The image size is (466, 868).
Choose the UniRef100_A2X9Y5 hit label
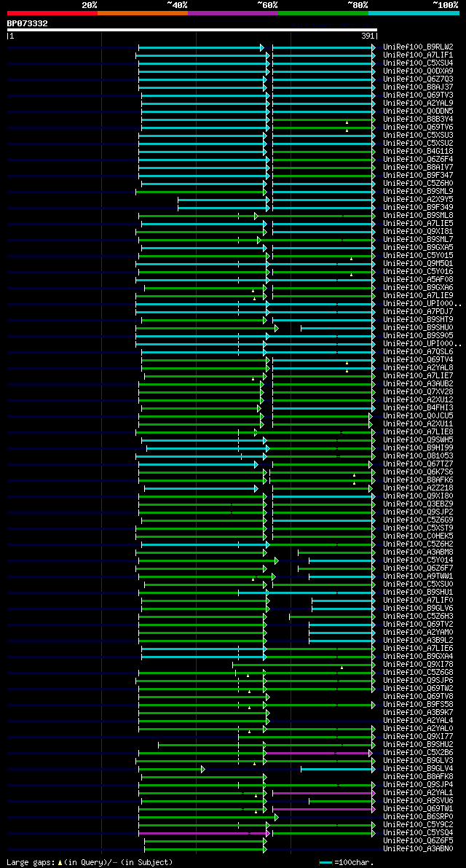pyautogui.click(x=418, y=200)
